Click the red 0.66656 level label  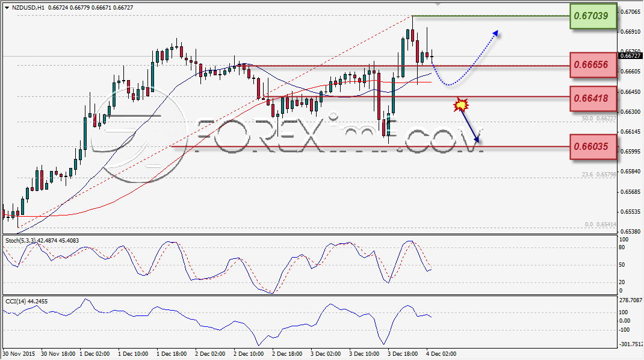click(x=593, y=65)
